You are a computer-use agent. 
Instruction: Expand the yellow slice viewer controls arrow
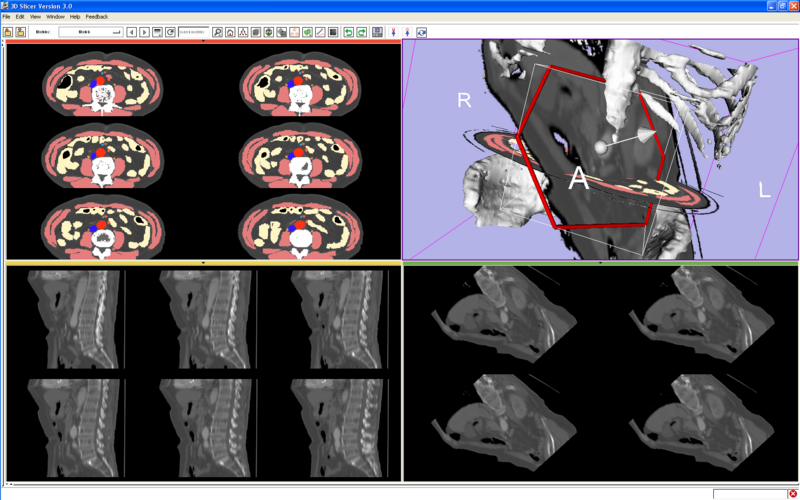pos(203,263)
